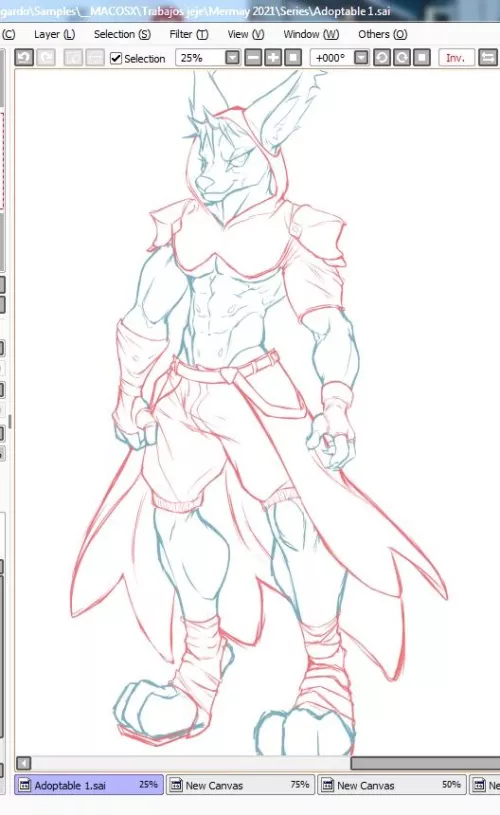Click the 25% zoom value field
This screenshot has height=815, width=500.
201,57
